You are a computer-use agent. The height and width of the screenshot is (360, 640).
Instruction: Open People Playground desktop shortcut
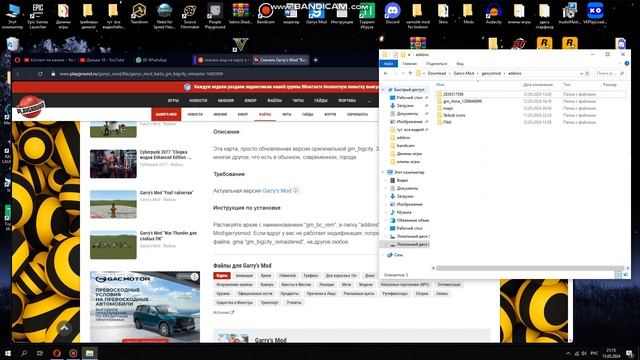pyautogui.click(x=215, y=16)
